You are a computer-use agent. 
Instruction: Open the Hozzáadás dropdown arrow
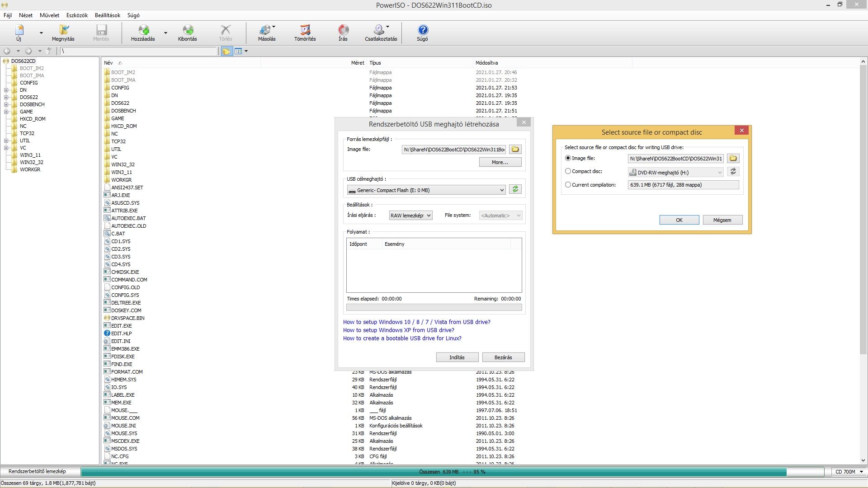point(165,33)
